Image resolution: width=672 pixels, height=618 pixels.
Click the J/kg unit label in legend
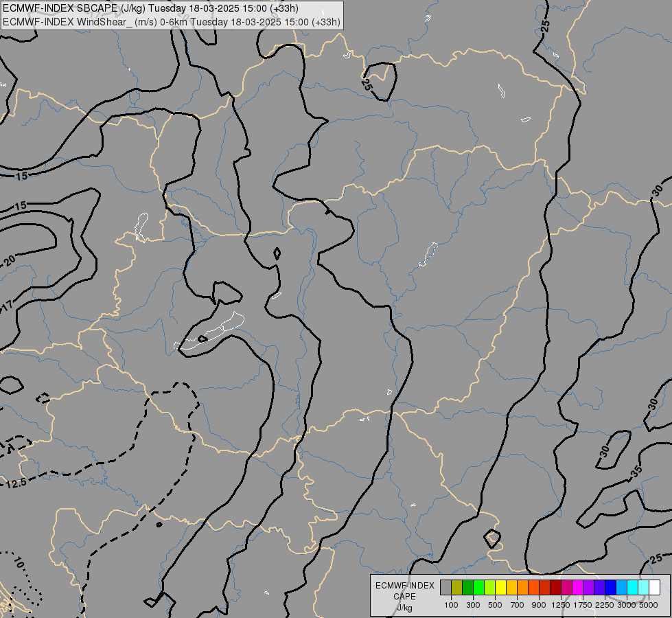[x=404, y=608]
